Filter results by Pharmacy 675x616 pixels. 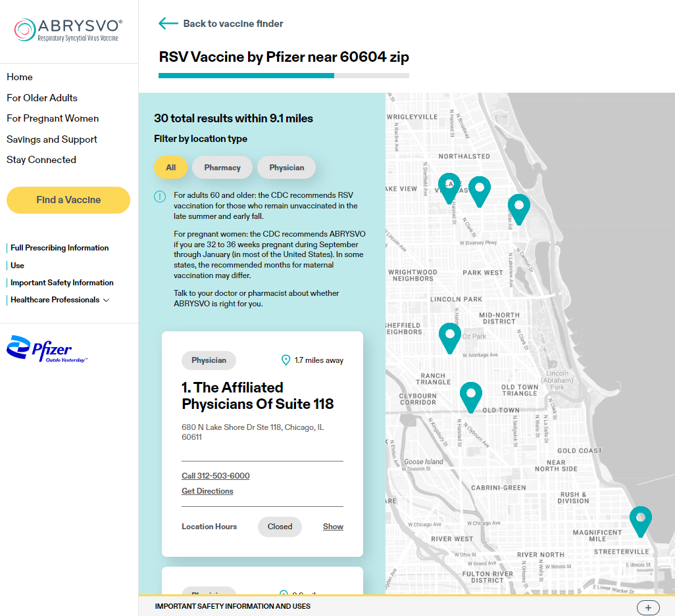(222, 168)
